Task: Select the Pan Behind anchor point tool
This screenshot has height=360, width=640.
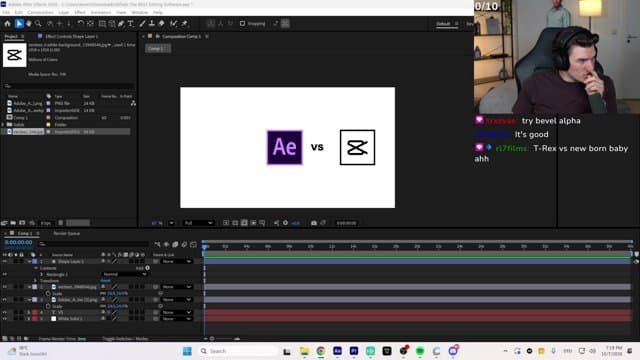Action: (91, 24)
